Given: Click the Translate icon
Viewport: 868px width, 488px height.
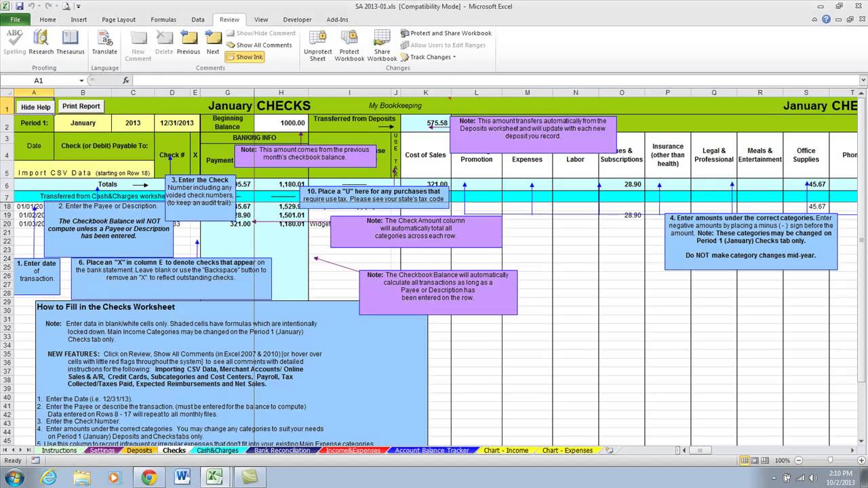Looking at the screenshot, I should tap(104, 42).
